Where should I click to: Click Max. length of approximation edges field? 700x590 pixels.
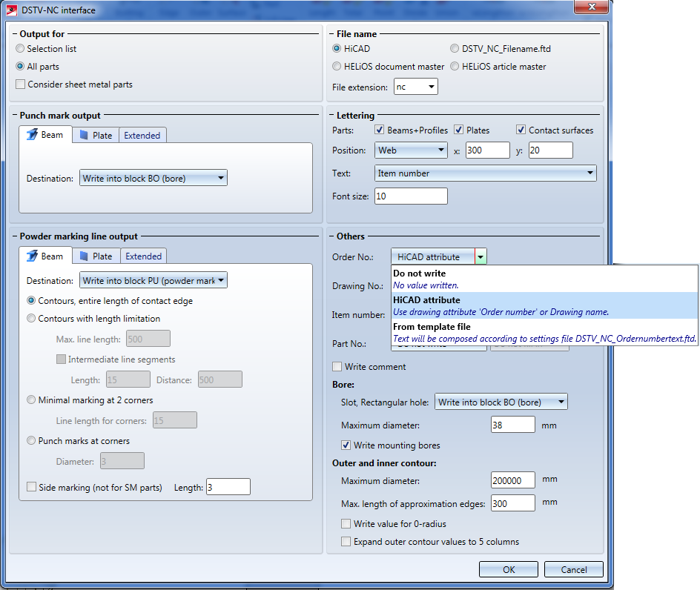click(x=513, y=503)
